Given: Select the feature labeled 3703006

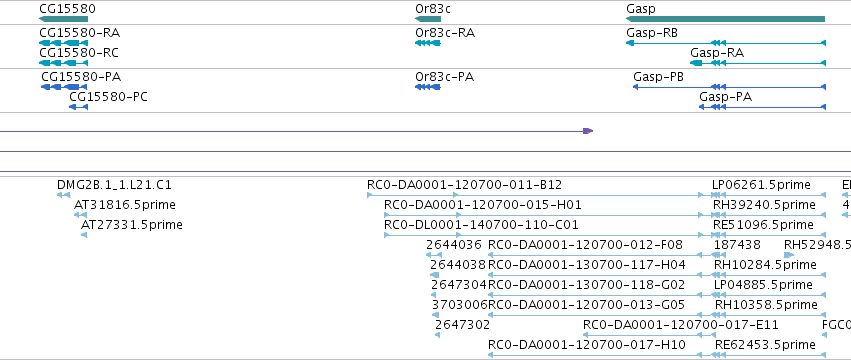Looking at the screenshot, I should point(460,305).
